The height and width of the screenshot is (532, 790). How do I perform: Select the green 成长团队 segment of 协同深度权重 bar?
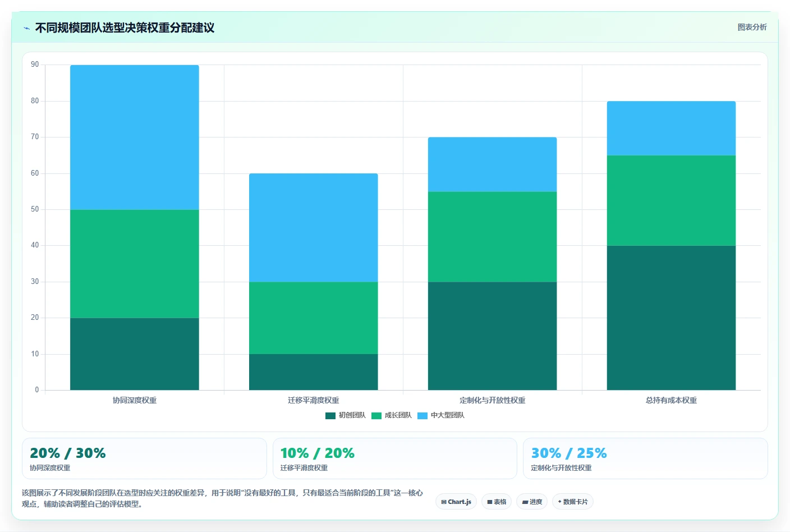coord(135,264)
